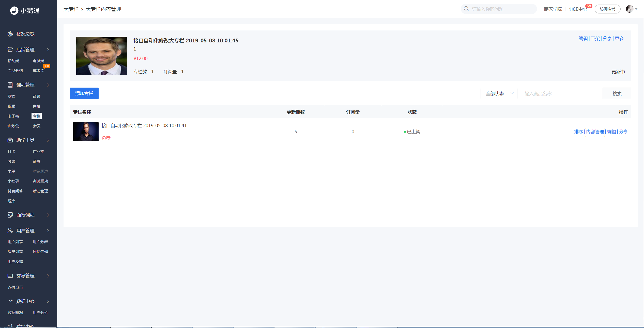Select 会员 in course menu
Viewport: 644px width, 328px height.
pyautogui.click(x=37, y=126)
